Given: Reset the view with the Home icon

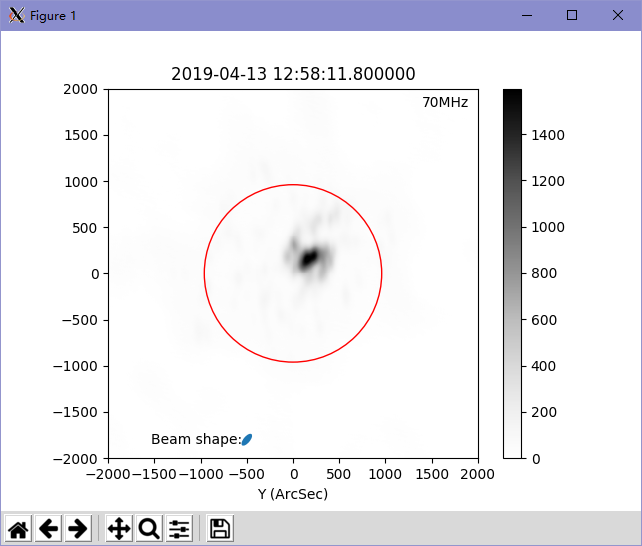Looking at the screenshot, I should [18, 529].
